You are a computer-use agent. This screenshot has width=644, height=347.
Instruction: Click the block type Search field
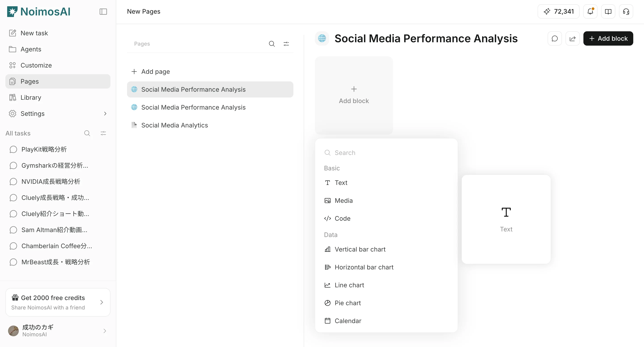(x=386, y=152)
